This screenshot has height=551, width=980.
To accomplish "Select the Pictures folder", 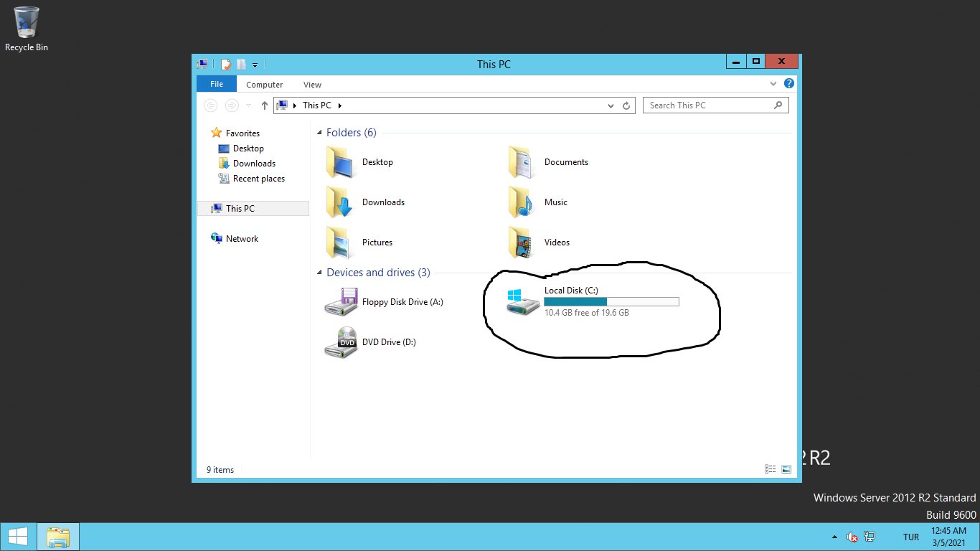I will tap(359, 242).
